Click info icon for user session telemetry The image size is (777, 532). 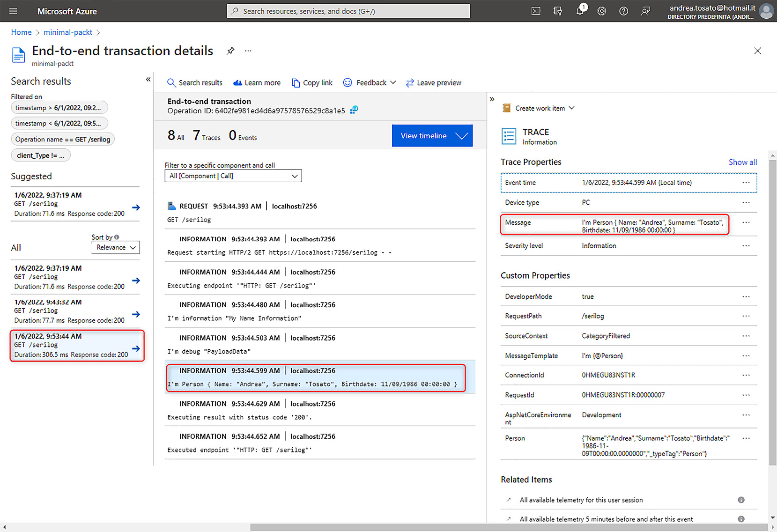tap(741, 500)
